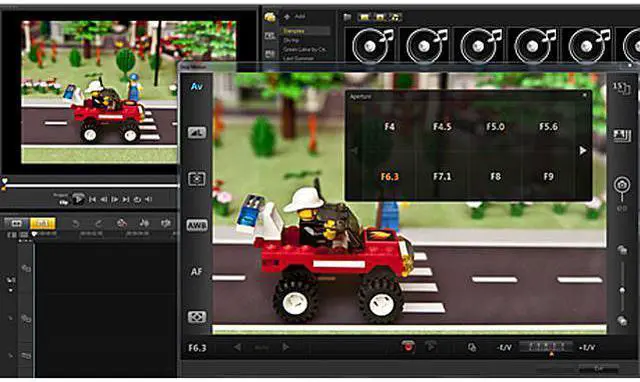This screenshot has width=640, height=382.
Task: Decrease exposure with -E/V button
Action: click(504, 348)
